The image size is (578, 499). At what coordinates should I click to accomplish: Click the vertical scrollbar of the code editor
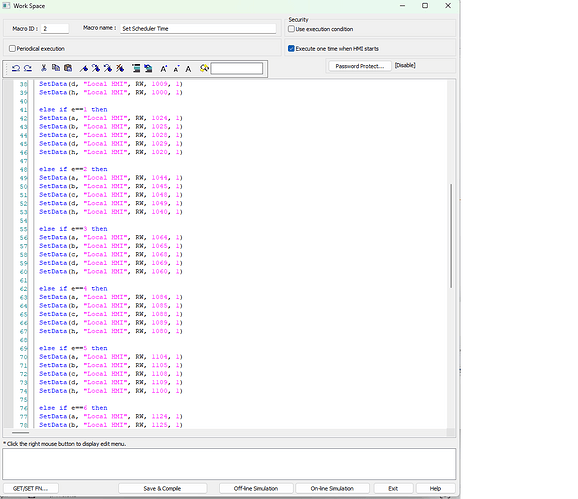coord(451,236)
